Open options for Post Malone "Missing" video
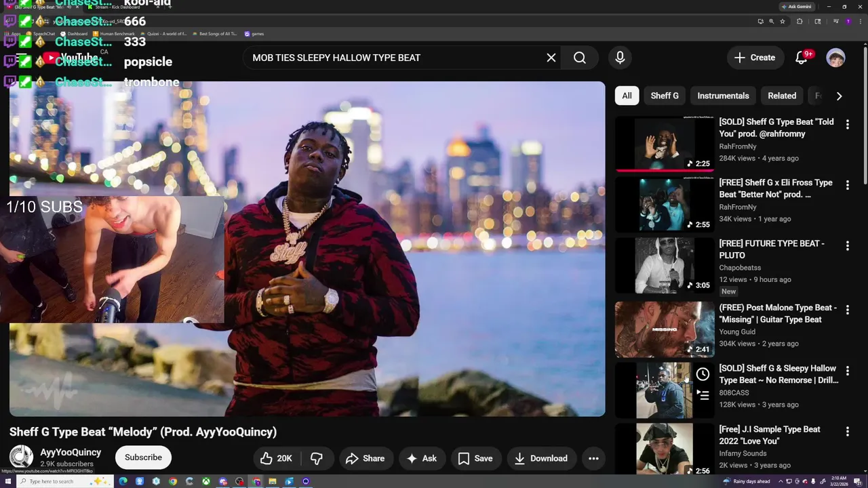 click(847, 310)
